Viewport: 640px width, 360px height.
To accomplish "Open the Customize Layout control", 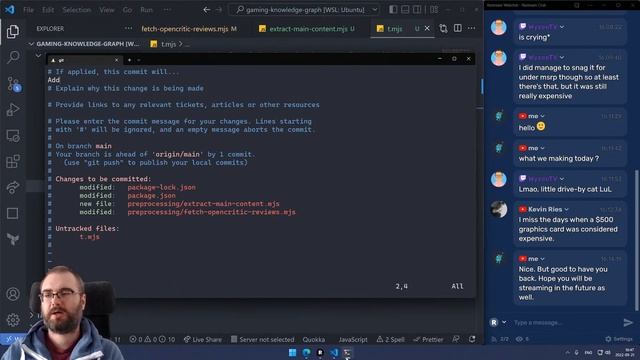I will (434, 9).
